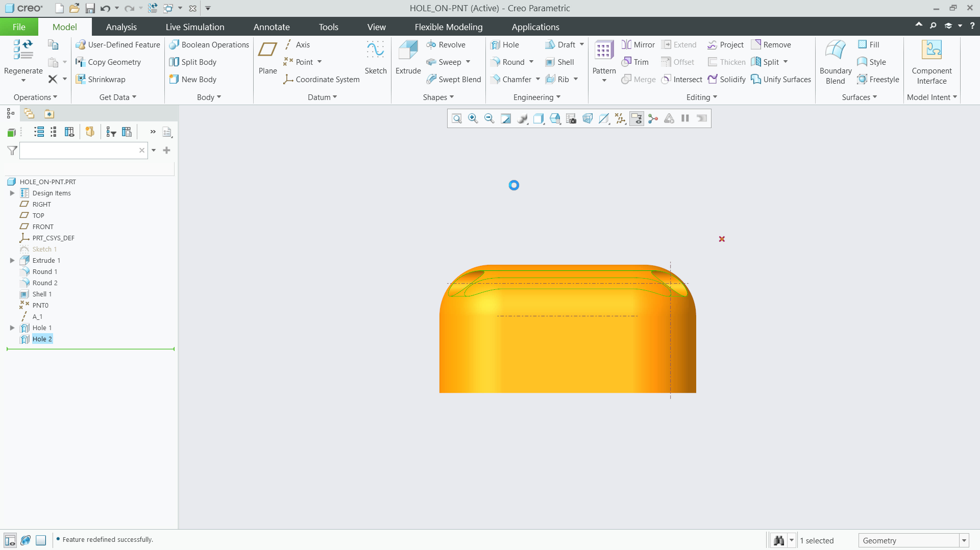The height and width of the screenshot is (550, 980).
Task: Click the model tree search field
Action: (84, 151)
